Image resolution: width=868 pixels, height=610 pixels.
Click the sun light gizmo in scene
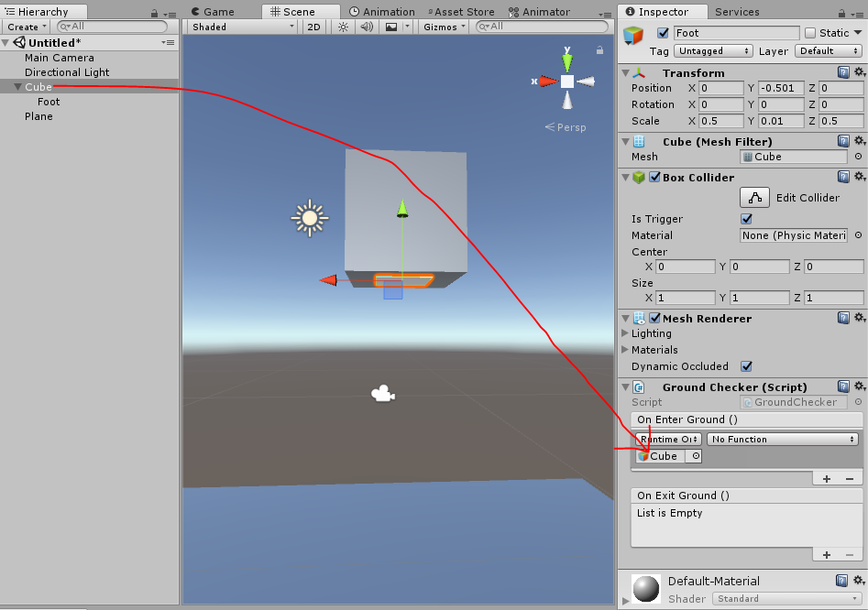[x=310, y=219]
